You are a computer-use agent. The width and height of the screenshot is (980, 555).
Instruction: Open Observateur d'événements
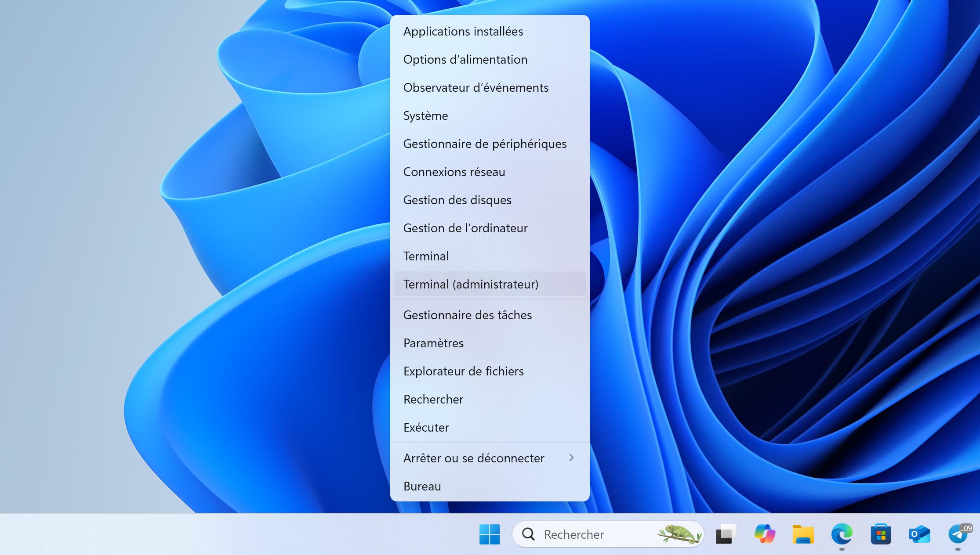(x=475, y=87)
